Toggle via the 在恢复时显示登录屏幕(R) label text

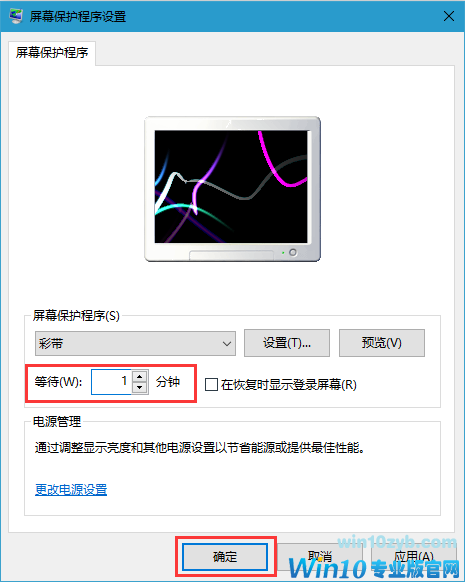tap(289, 385)
